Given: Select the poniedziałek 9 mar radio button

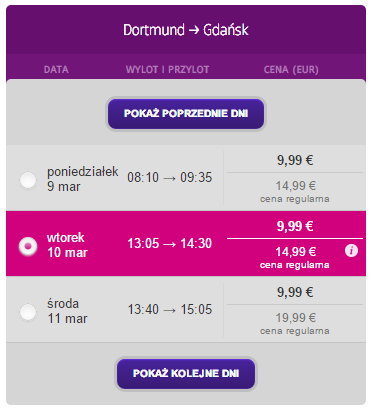Looking at the screenshot, I should [28, 180].
